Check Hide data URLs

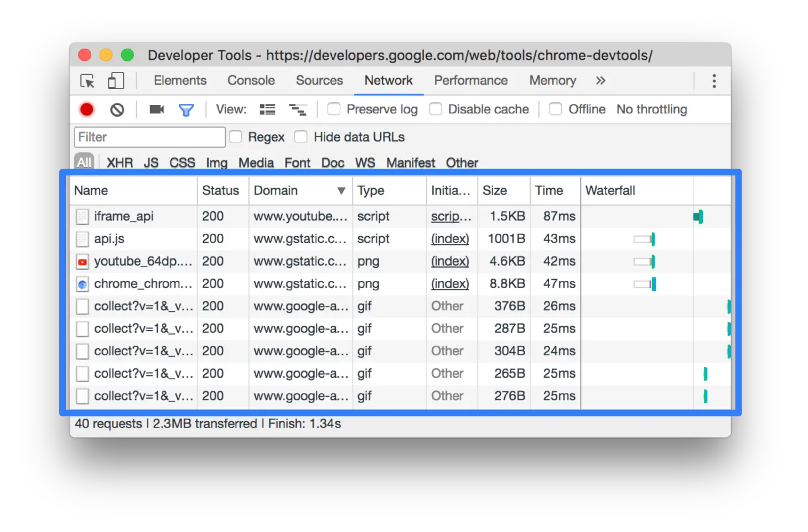tap(301, 137)
